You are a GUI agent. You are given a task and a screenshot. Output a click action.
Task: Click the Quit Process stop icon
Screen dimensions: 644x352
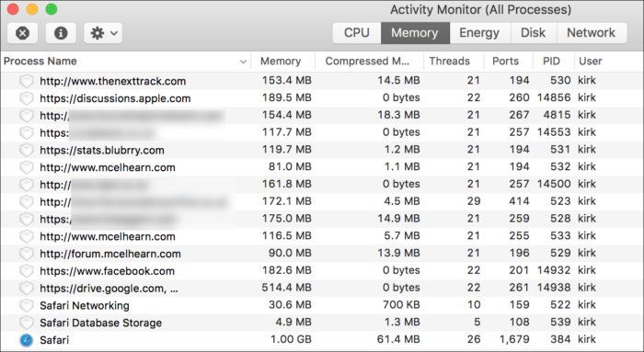coord(23,33)
